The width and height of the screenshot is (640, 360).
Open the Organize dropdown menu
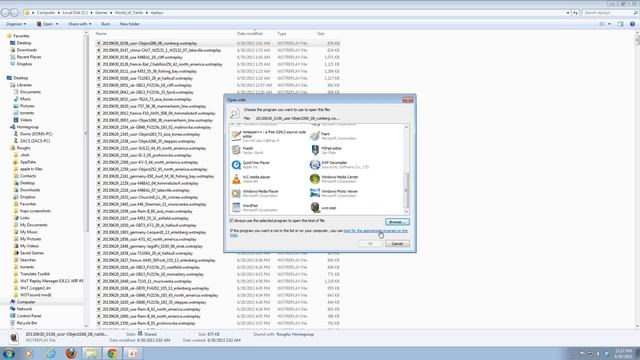pos(16,24)
